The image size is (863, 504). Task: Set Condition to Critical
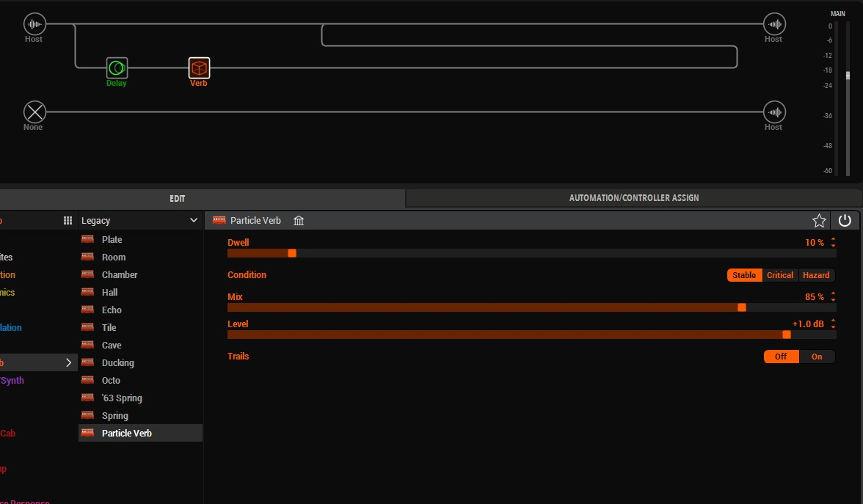tap(780, 275)
